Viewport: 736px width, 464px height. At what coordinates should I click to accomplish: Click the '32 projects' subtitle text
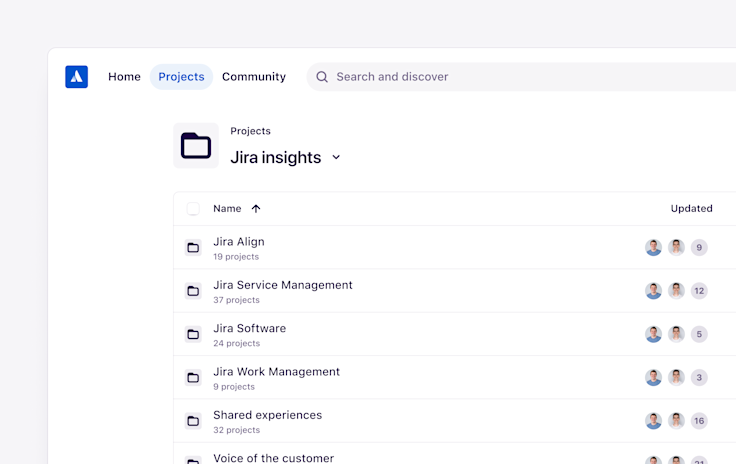point(237,430)
